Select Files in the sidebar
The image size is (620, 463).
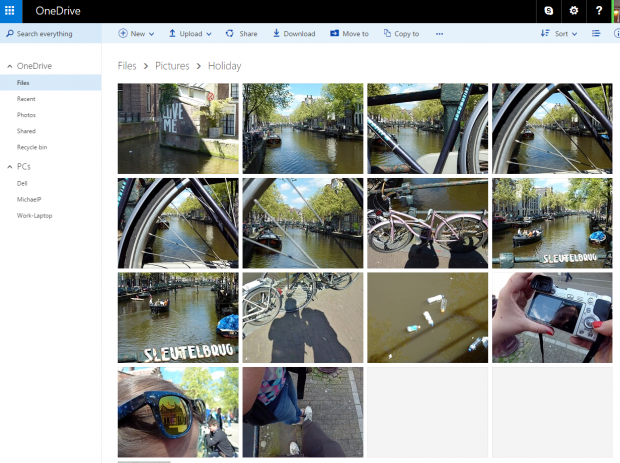[x=51, y=83]
